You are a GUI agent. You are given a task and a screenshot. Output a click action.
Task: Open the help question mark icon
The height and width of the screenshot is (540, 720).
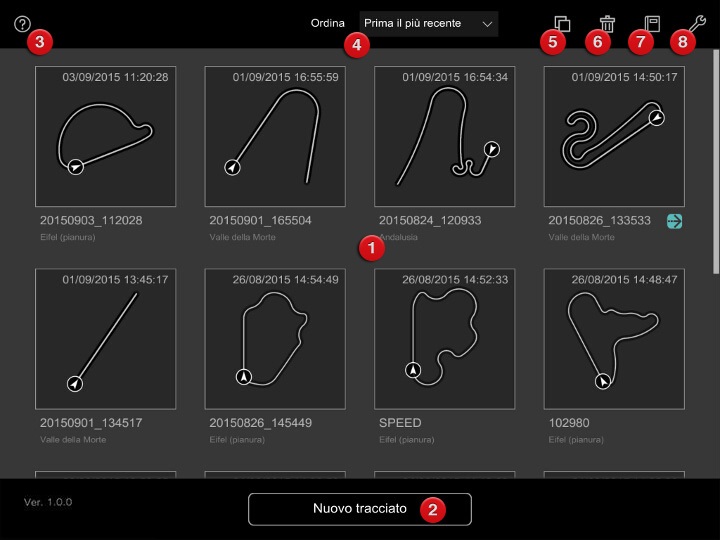pos(23,25)
